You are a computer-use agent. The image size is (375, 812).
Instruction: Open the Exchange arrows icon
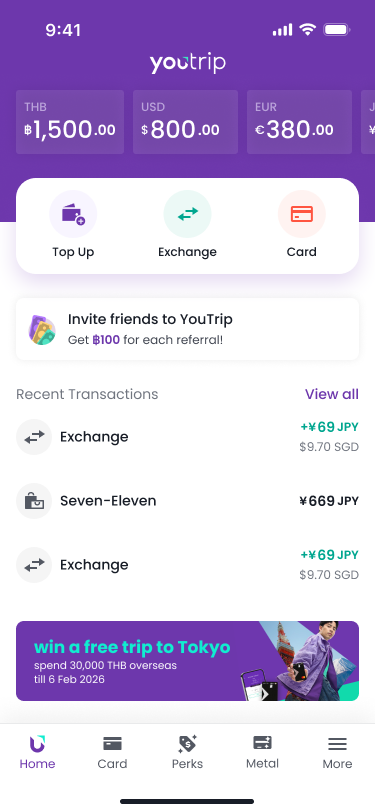tap(188, 214)
